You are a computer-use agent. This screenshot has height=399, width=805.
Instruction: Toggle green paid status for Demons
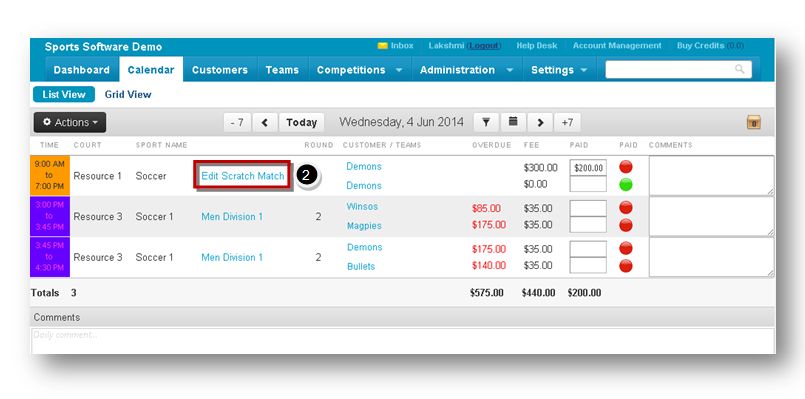click(x=625, y=185)
